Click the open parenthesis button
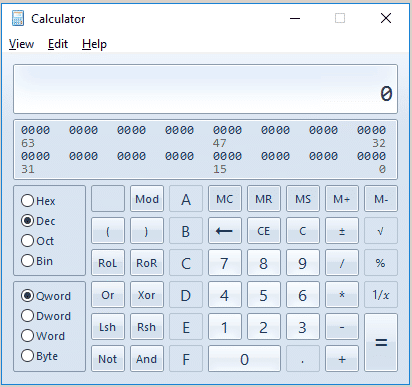The image size is (412, 387). (108, 231)
